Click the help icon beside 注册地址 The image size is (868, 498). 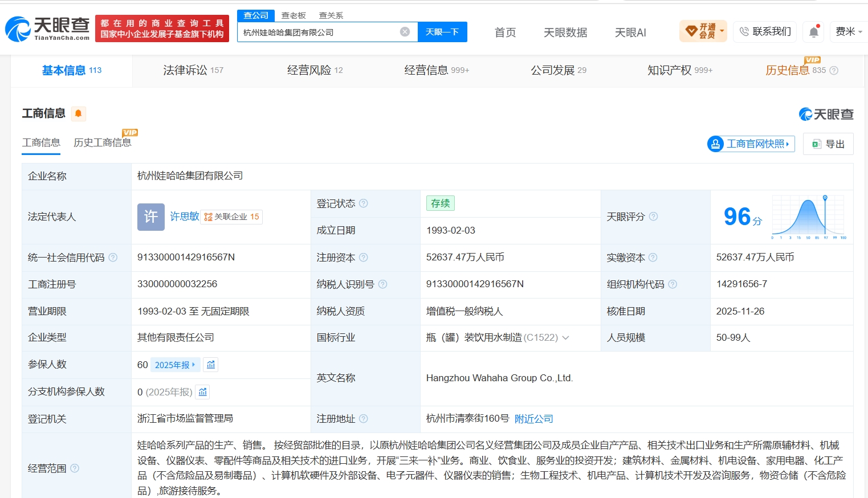pos(363,419)
